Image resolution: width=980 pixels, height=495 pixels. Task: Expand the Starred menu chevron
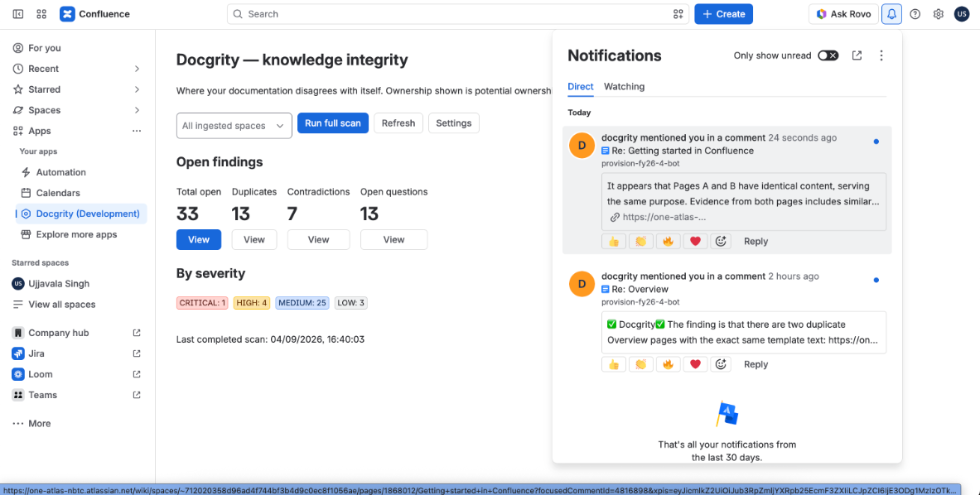(137, 89)
